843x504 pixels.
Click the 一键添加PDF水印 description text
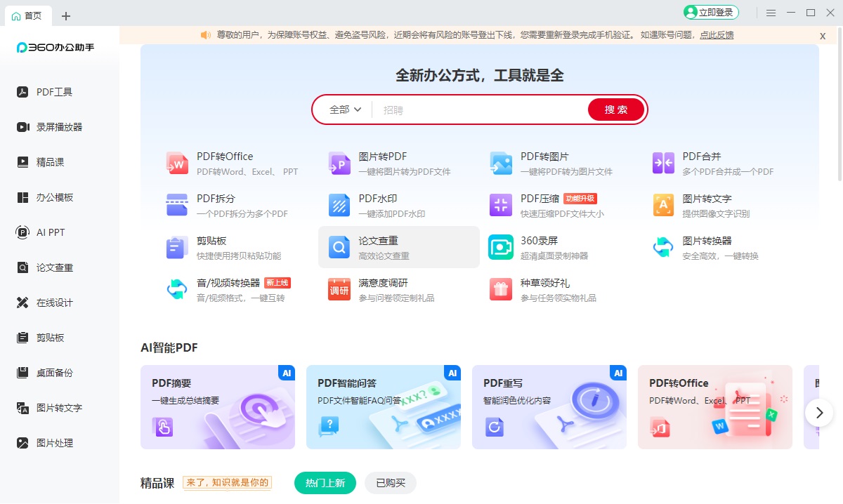coord(392,214)
